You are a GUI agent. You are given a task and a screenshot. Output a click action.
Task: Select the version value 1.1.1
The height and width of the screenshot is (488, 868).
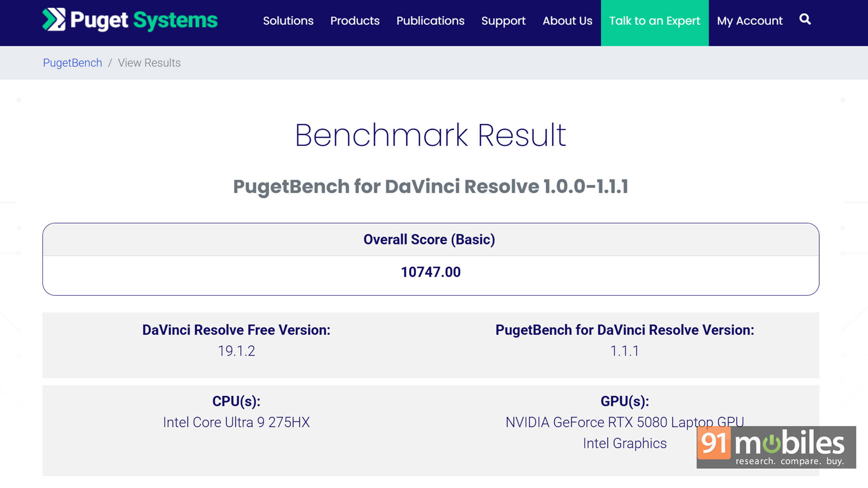click(x=625, y=351)
